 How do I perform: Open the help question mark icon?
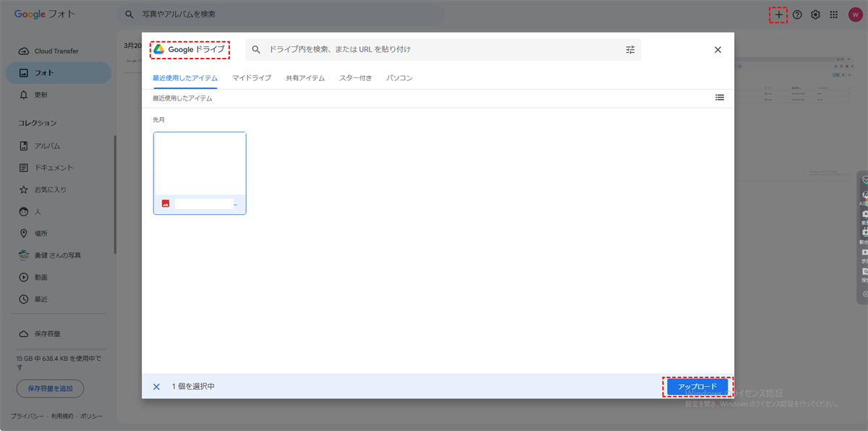(797, 14)
